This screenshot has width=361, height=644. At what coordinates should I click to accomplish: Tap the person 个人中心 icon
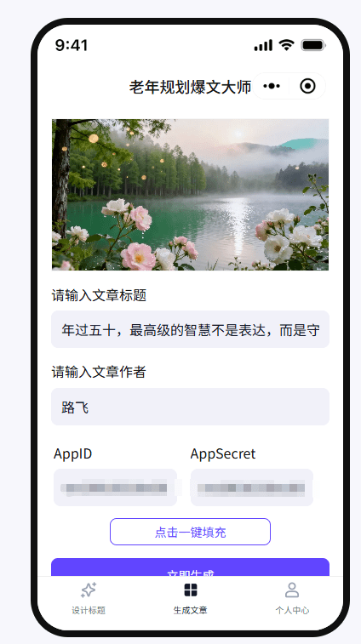292,590
